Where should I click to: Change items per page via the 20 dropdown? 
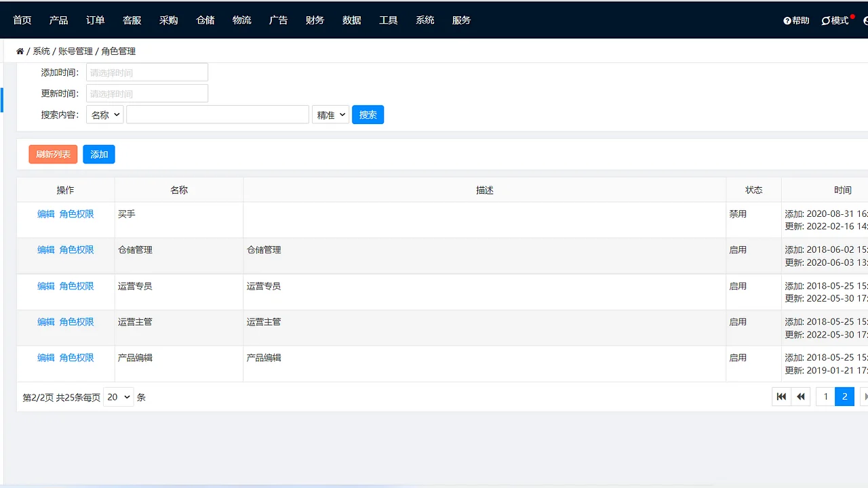coord(118,396)
